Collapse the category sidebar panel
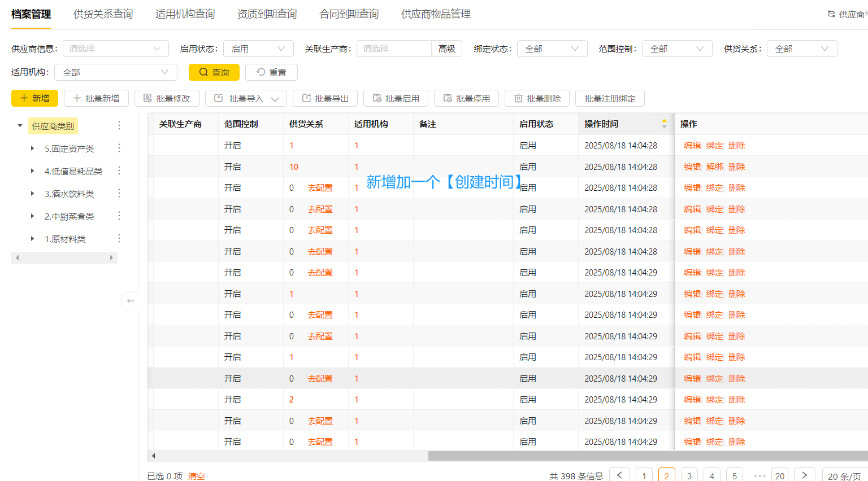Image resolution: width=868 pixels, height=481 pixels. coord(131,301)
